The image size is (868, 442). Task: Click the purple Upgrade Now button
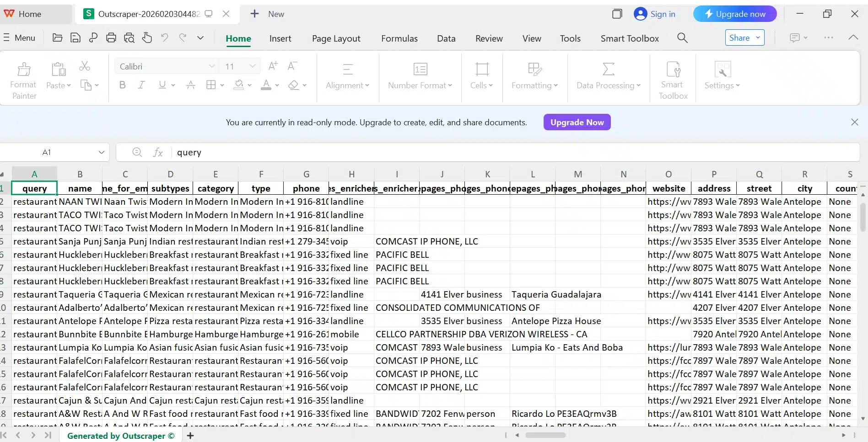pyautogui.click(x=577, y=122)
